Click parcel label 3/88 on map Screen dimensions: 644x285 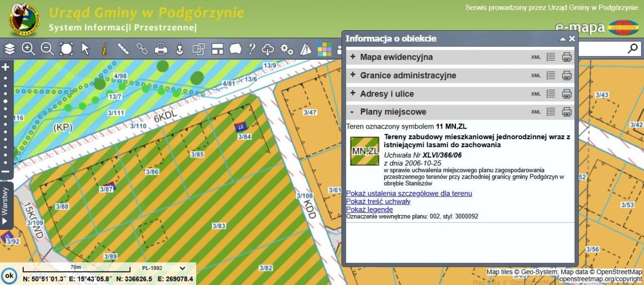tap(62, 207)
